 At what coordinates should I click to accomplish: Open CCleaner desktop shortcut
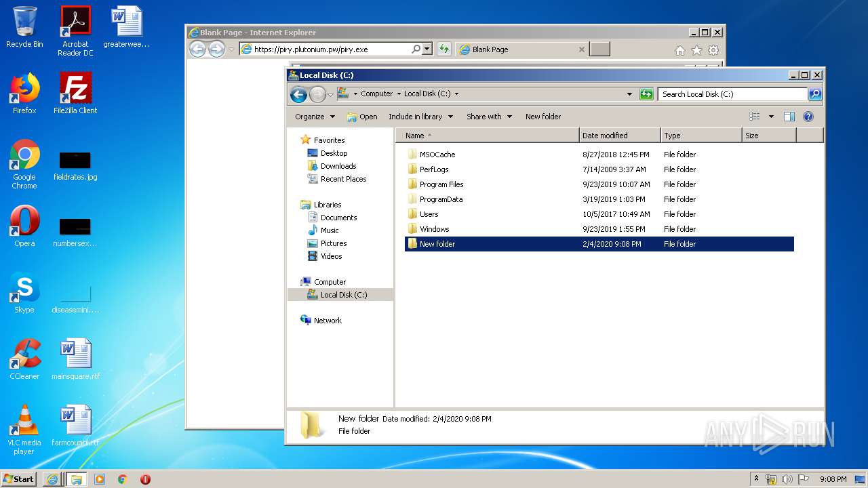[24, 359]
